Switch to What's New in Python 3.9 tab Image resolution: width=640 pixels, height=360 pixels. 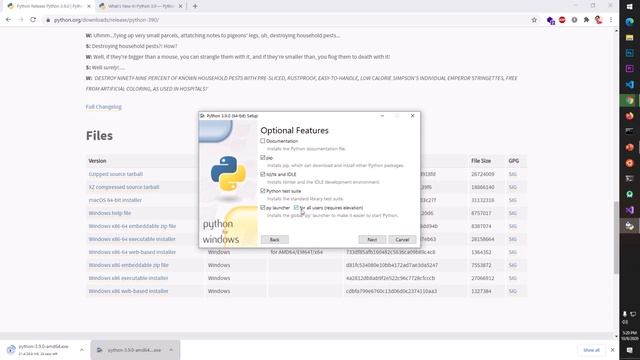[141, 6]
